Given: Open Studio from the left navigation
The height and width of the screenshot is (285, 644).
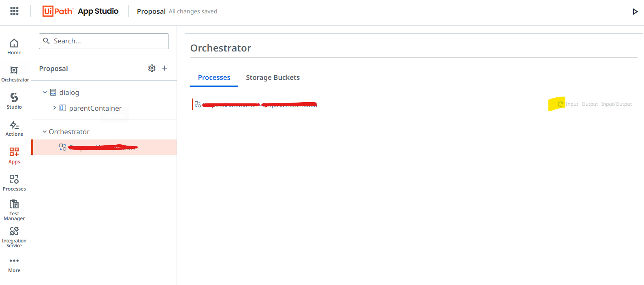Looking at the screenshot, I should (14, 101).
